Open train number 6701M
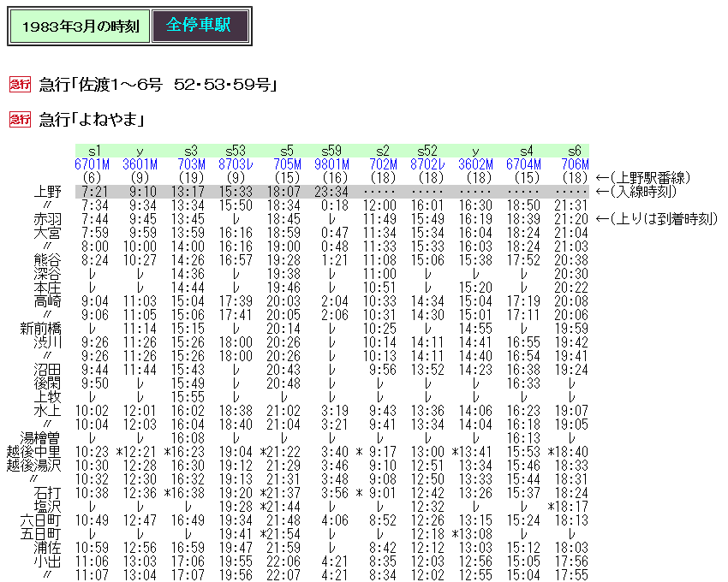Viewport: 728px width, 582px height. 92,164
